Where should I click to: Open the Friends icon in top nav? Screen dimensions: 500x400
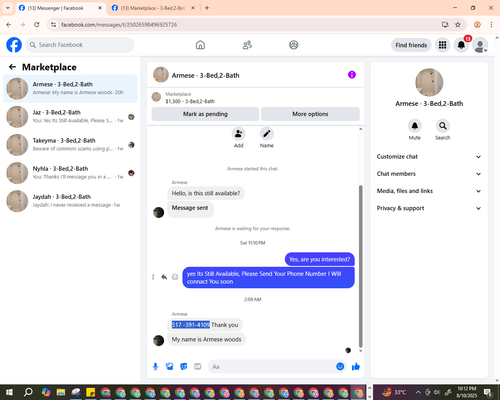[247, 45]
